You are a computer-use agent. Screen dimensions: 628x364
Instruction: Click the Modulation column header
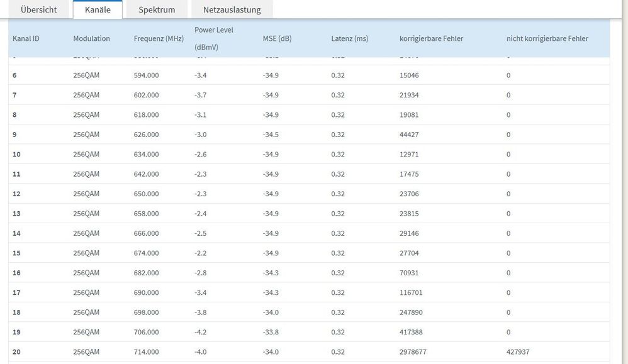pyautogui.click(x=91, y=38)
